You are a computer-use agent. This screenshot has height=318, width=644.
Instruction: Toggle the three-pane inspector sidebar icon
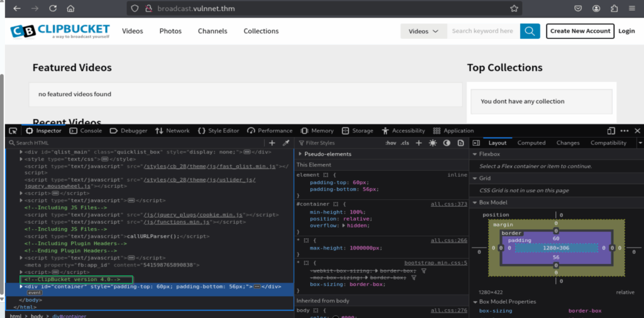tap(477, 143)
